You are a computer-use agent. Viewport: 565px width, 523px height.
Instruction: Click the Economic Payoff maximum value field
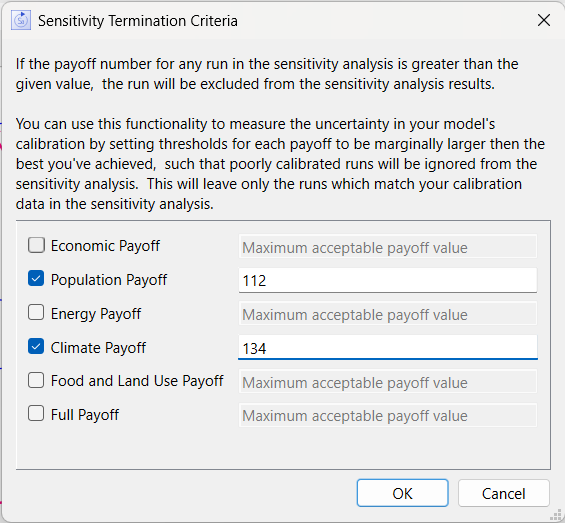(388, 247)
